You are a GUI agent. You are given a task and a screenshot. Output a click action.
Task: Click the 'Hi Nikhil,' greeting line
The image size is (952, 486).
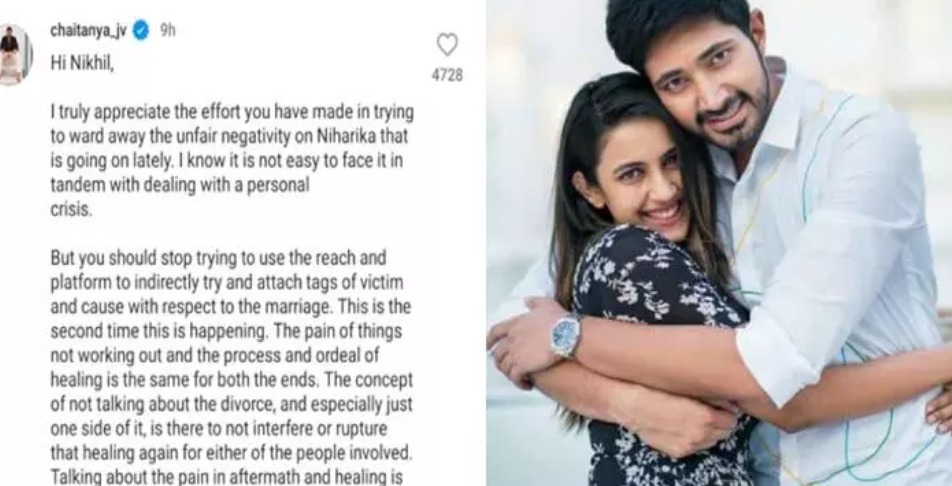pos(82,63)
